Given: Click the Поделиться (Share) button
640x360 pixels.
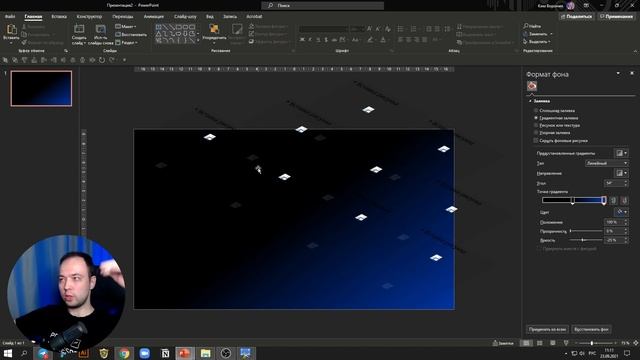Looking at the screenshot, I should [x=576, y=17].
